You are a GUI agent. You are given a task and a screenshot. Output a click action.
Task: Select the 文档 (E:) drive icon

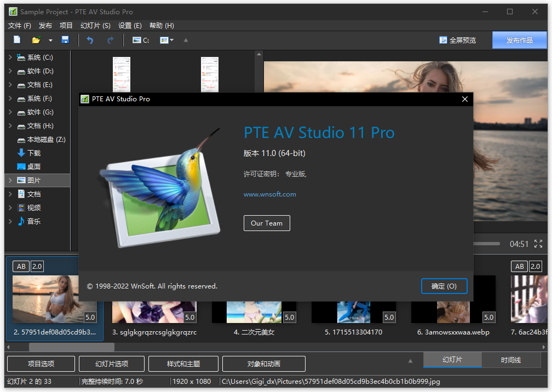(21, 85)
